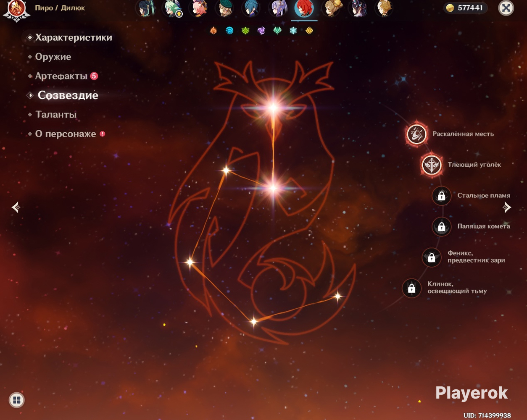Switch to the portrait with golden bells

331,8
